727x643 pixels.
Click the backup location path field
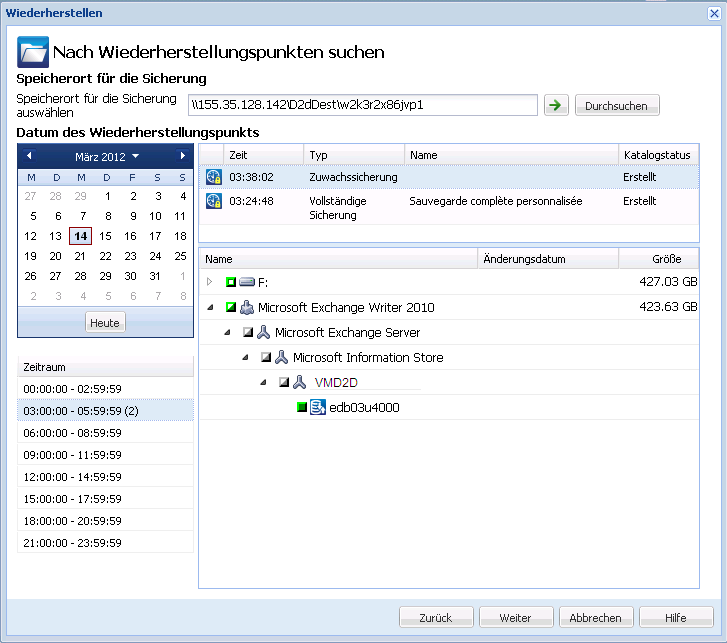pyautogui.click(x=363, y=105)
